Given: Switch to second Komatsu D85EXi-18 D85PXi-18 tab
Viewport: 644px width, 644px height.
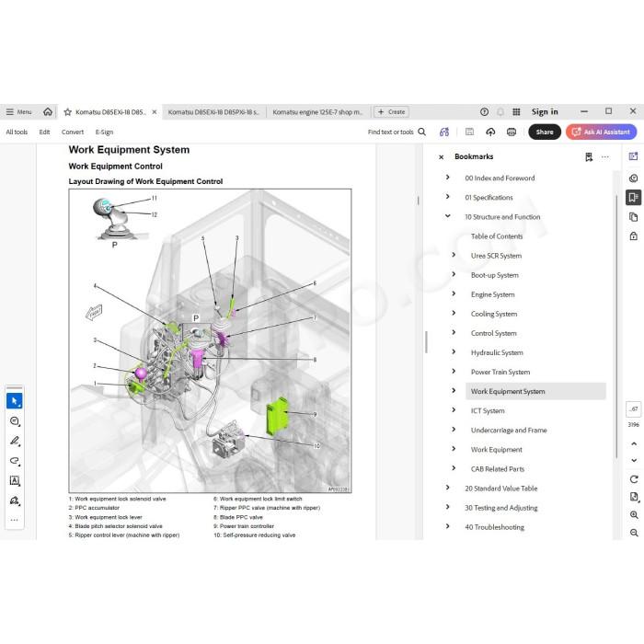Looking at the screenshot, I should (213, 111).
